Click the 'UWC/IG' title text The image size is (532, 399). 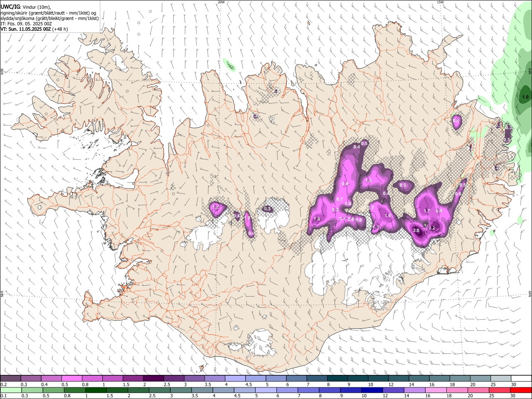point(10,7)
